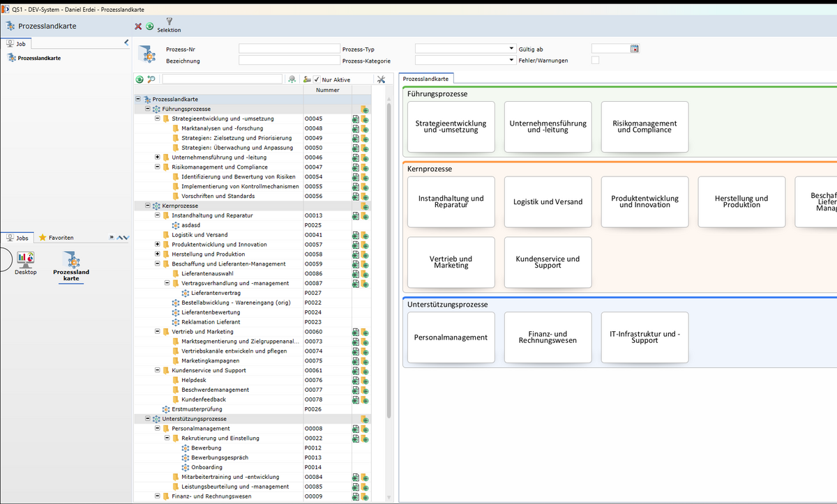
Task: Click the Nummer column header
Action: (x=328, y=90)
